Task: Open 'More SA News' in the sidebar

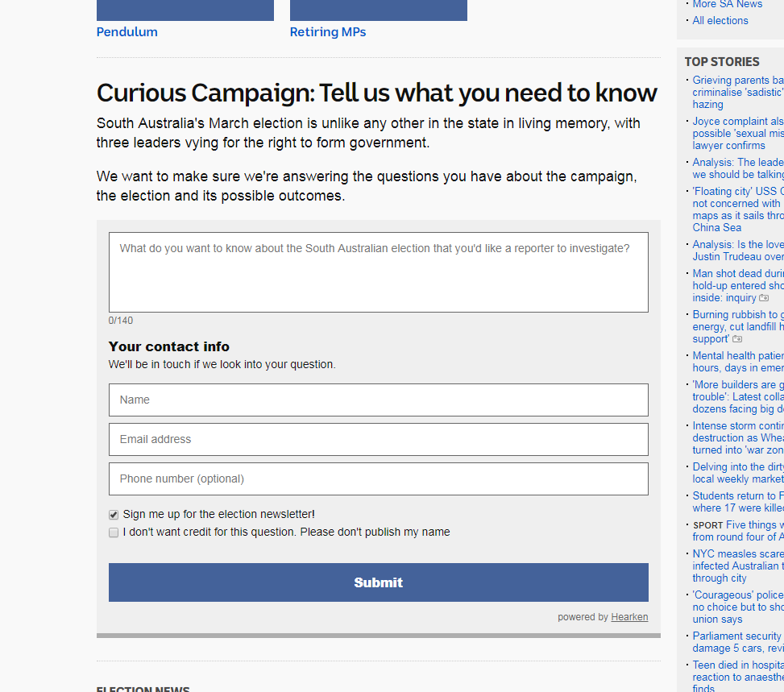Action: [727, 4]
